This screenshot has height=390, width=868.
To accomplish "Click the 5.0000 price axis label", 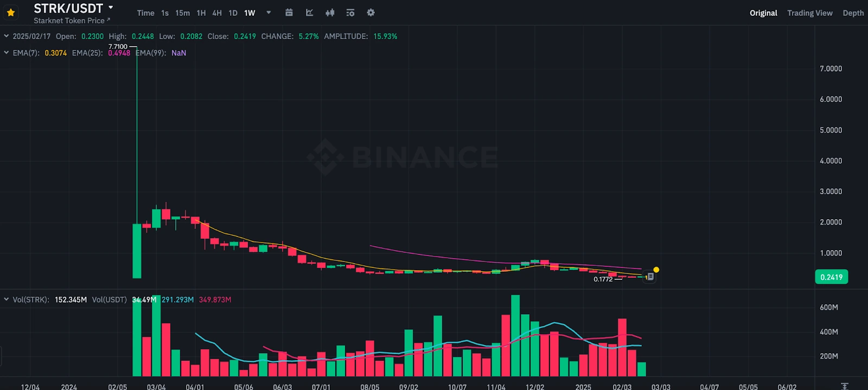I will [831, 130].
